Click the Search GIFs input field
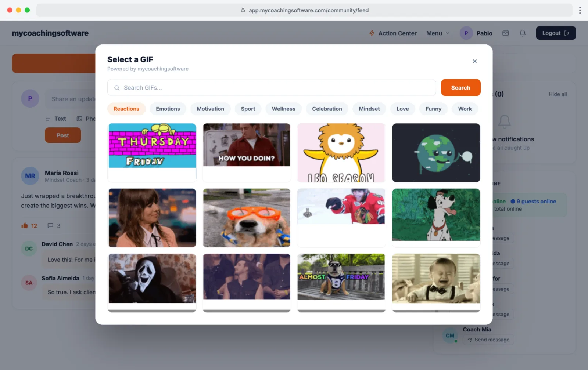Image resolution: width=588 pixels, height=370 pixels. [272, 88]
